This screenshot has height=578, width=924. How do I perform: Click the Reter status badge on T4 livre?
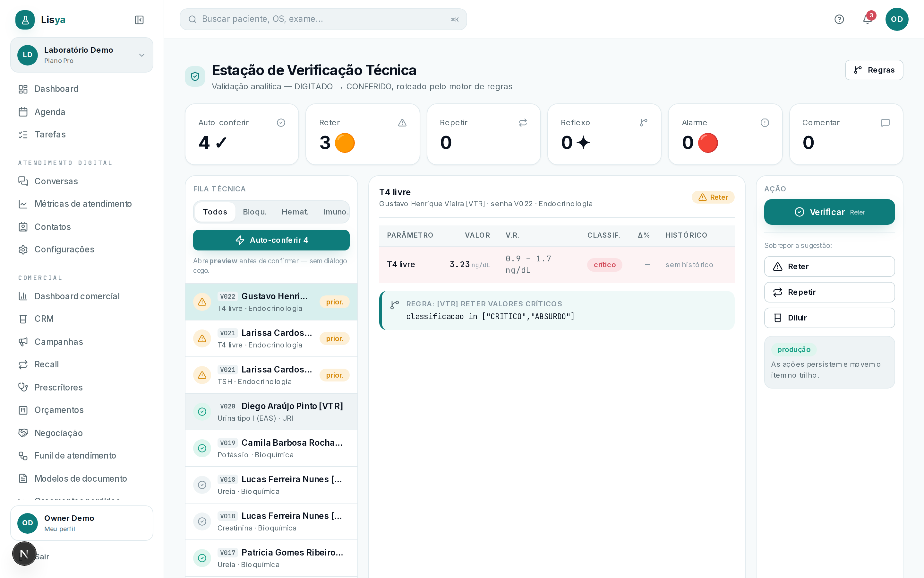(713, 197)
